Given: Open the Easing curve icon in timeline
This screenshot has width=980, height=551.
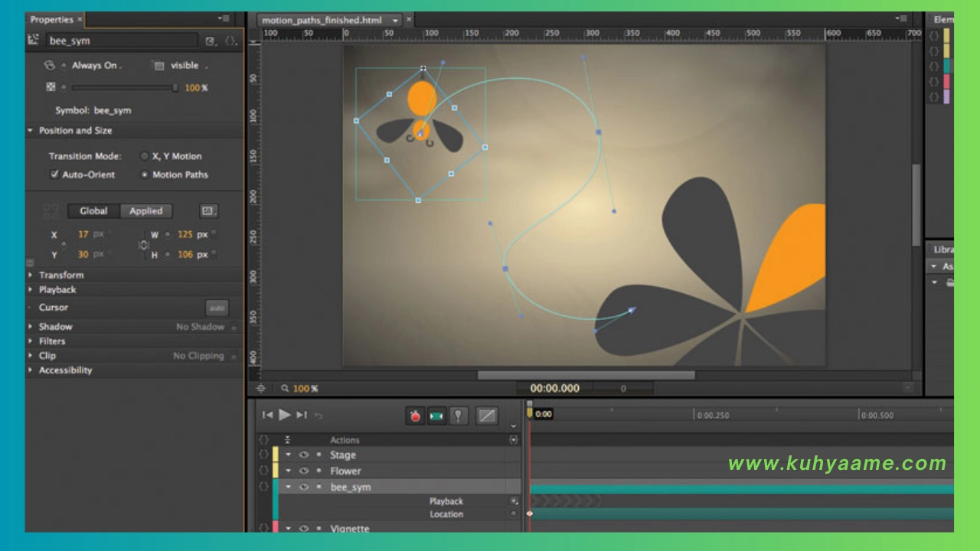Looking at the screenshot, I should pos(487,416).
